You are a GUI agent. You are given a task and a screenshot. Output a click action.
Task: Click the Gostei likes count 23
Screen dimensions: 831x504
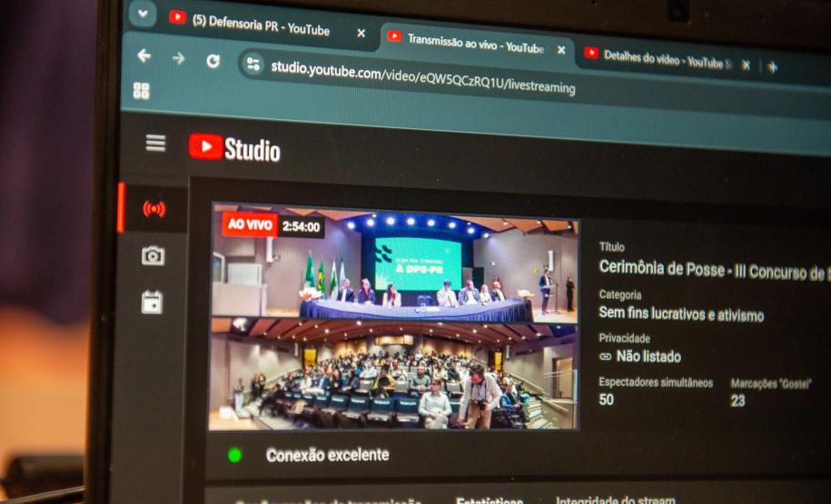[737, 400]
